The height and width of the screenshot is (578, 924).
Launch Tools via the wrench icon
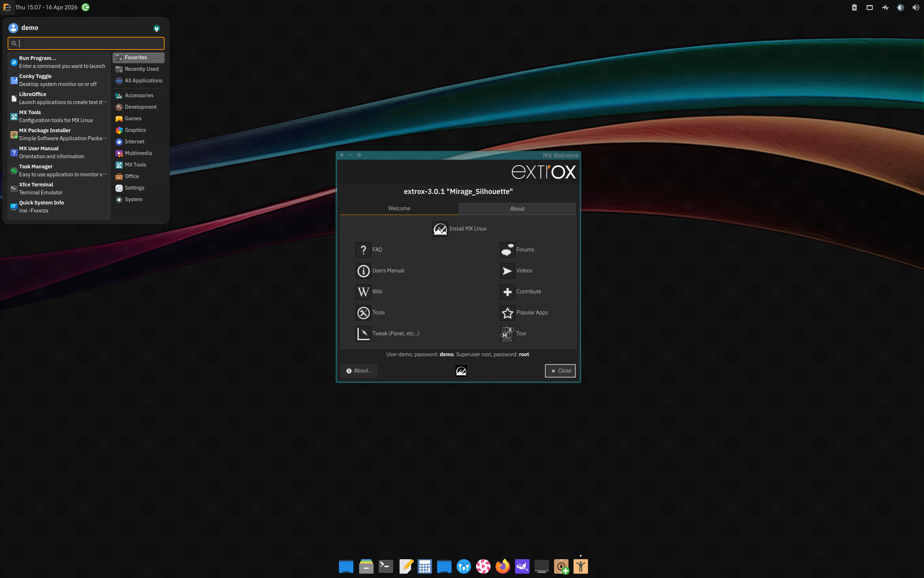point(363,313)
